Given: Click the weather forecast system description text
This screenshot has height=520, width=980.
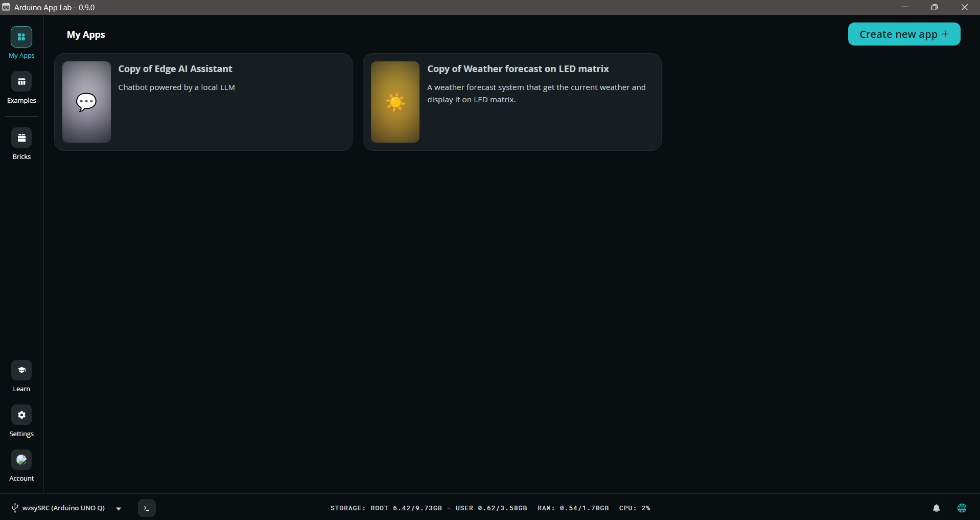Looking at the screenshot, I should 536,94.
